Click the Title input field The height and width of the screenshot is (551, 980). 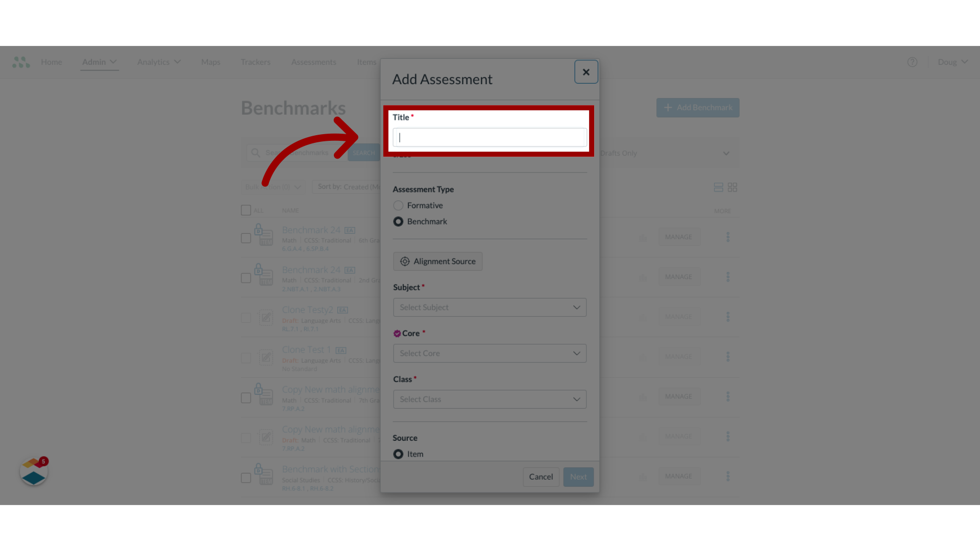pyautogui.click(x=489, y=137)
